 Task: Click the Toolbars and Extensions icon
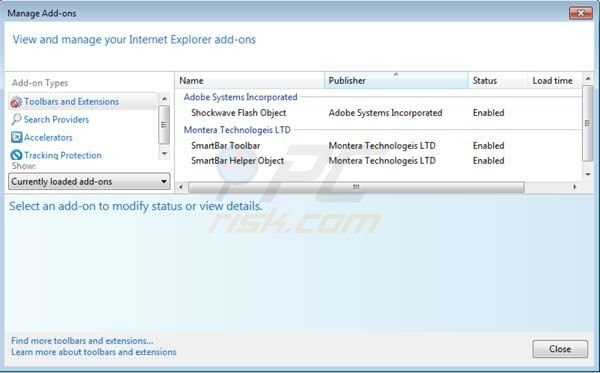(16, 102)
